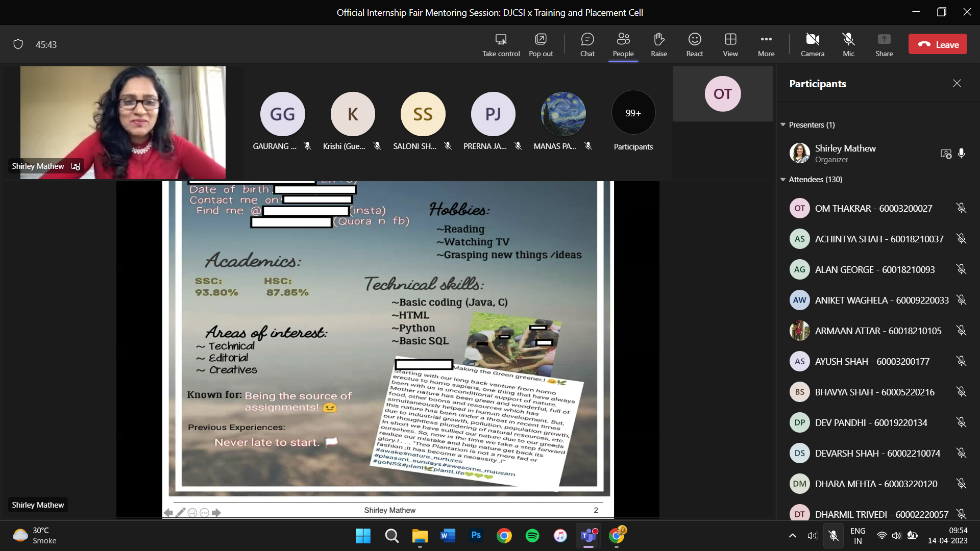Raise your hand
This screenshot has width=980, height=551.
659,45
